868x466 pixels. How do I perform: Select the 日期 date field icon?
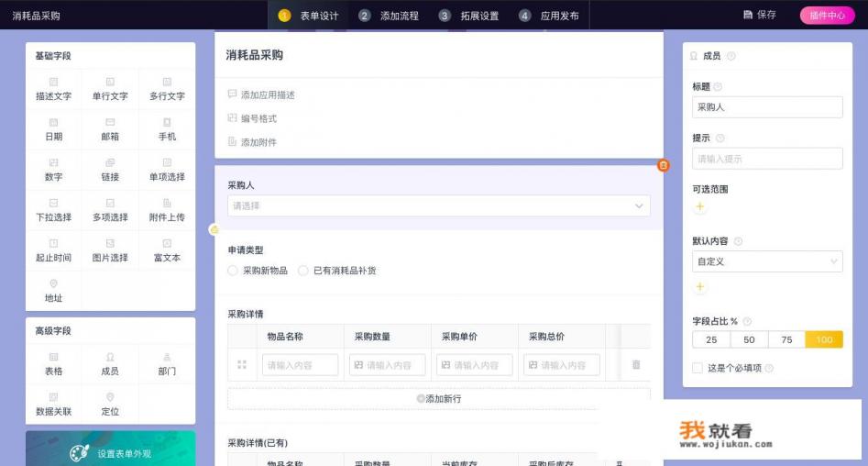[53, 128]
